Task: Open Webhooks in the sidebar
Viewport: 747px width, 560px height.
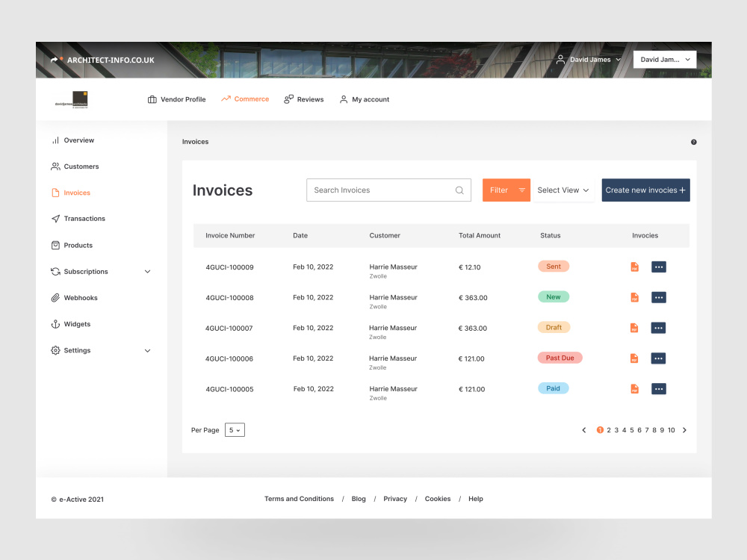Action: [x=74, y=298]
